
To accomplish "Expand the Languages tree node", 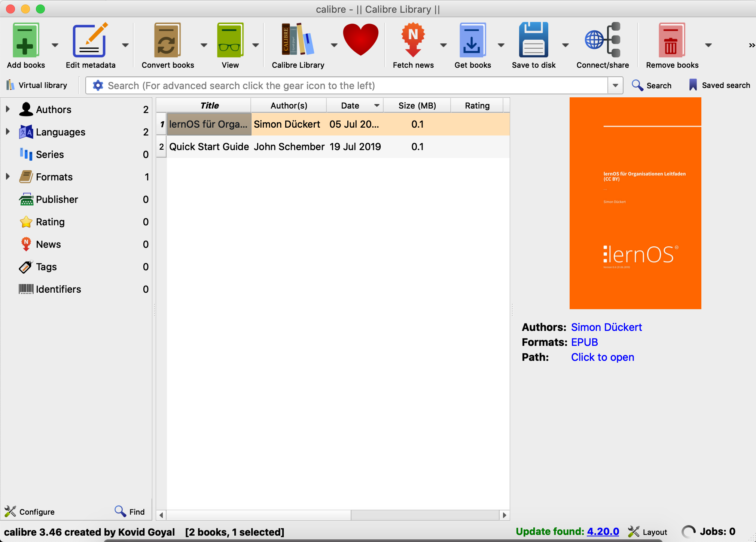I will coord(8,132).
